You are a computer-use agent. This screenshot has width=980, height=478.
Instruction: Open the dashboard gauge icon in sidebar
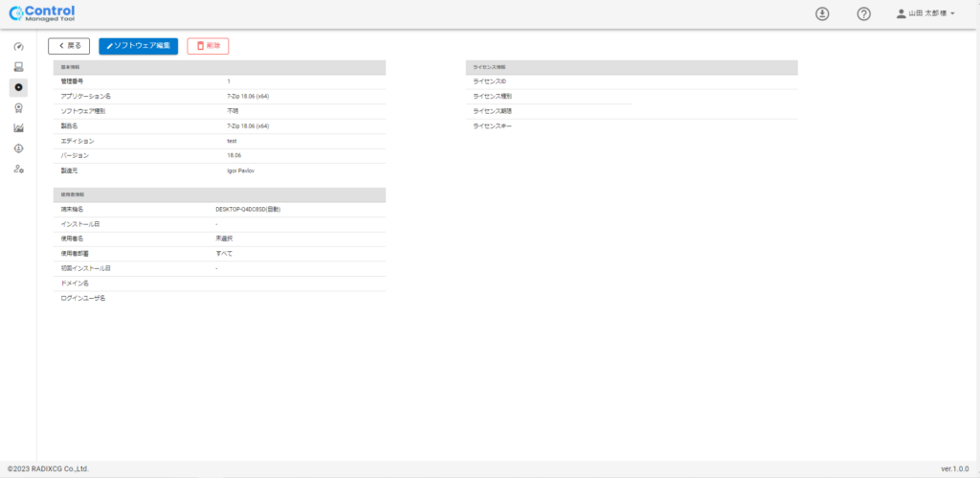coord(18,46)
